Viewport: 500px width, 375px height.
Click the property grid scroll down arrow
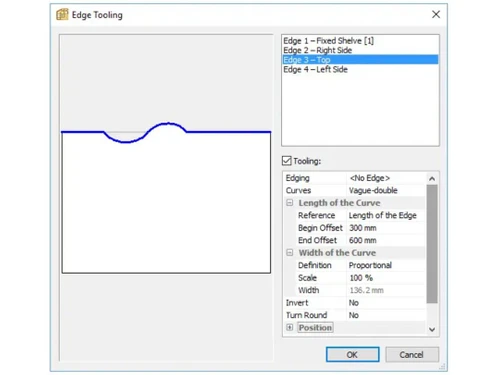[x=432, y=330]
